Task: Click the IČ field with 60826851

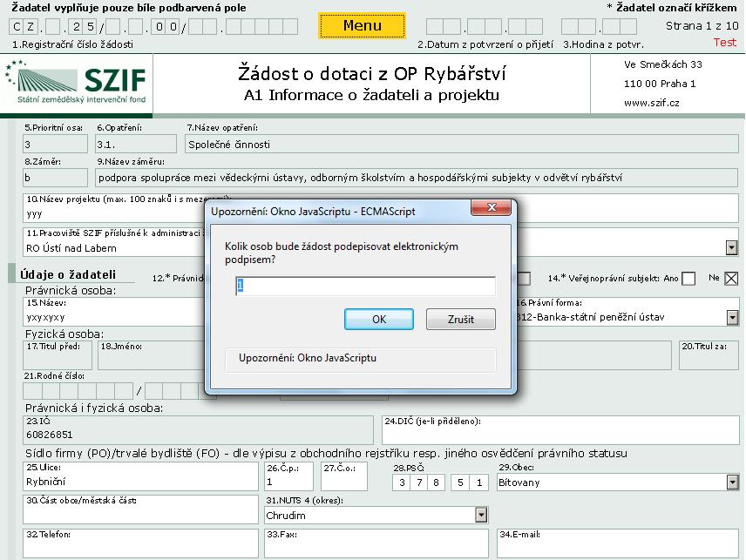Action: [198, 429]
